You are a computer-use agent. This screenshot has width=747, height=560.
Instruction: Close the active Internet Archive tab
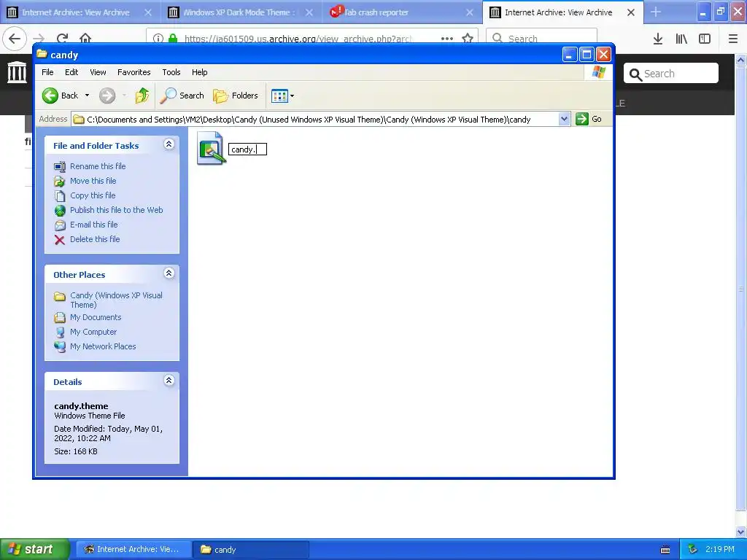[x=631, y=12]
